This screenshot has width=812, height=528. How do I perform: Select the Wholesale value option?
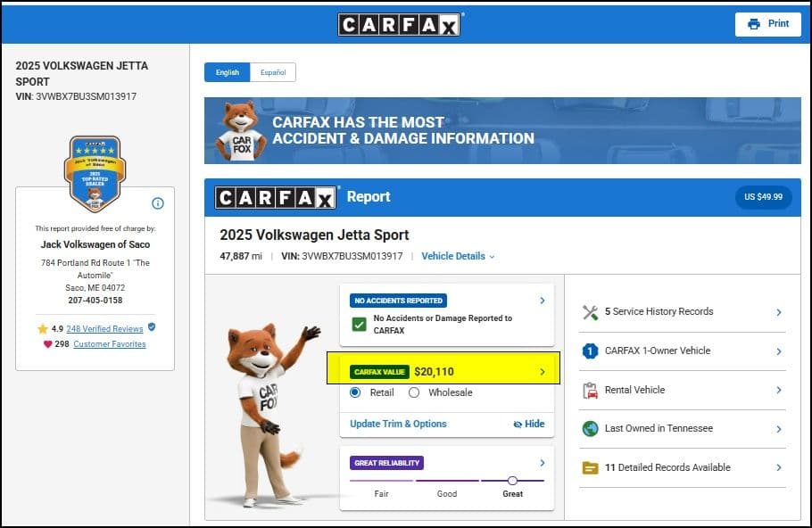pos(414,392)
